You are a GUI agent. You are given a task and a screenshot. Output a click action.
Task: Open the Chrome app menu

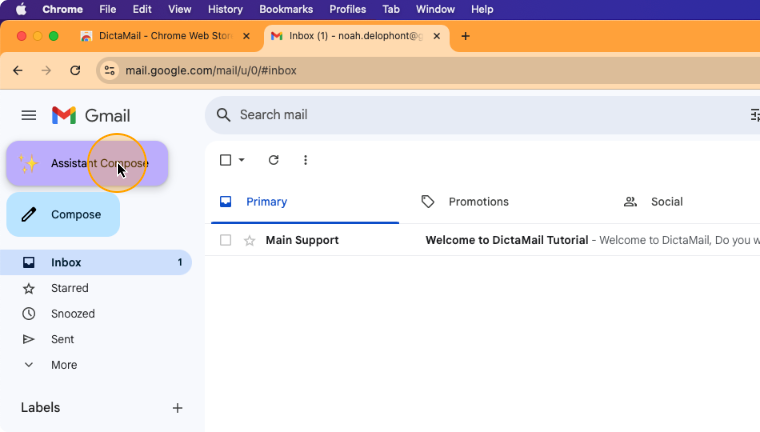coord(63,9)
